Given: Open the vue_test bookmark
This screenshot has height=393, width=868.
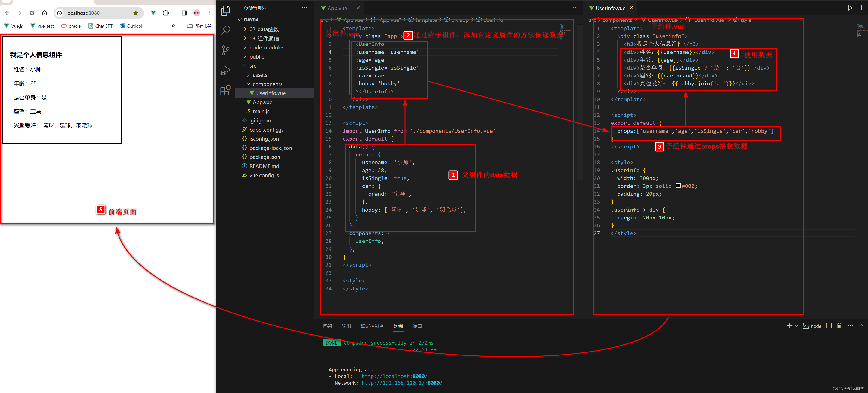Looking at the screenshot, I should point(42,26).
